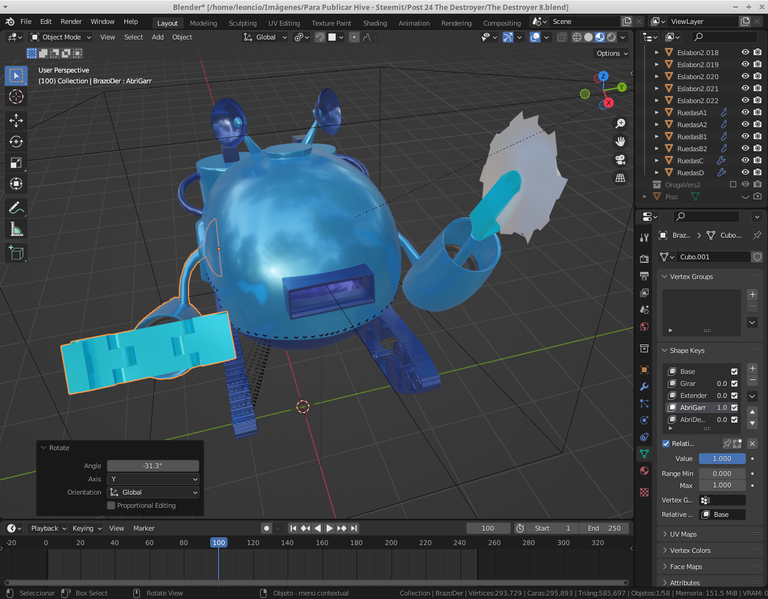Image resolution: width=768 pixels, height=599 pixels.
Task: Toggle the OrugaVers2 collection exclude checkbox
Action: 733,185
